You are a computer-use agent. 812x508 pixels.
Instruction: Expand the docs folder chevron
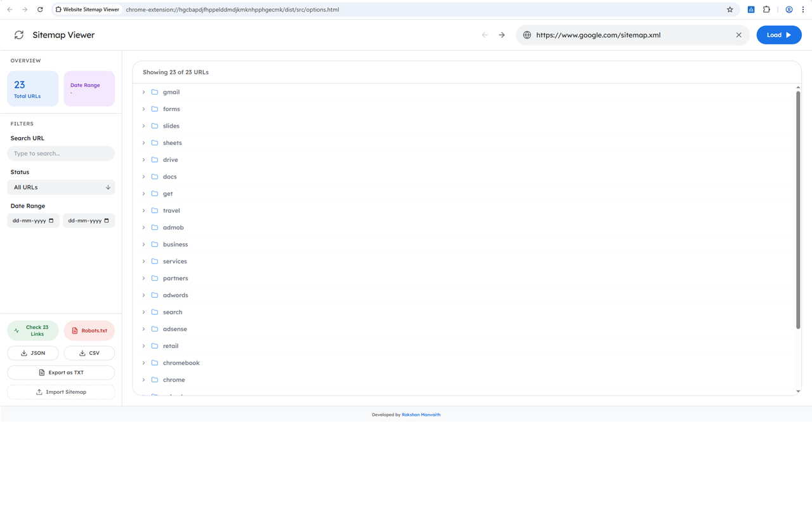coord(143,177)
